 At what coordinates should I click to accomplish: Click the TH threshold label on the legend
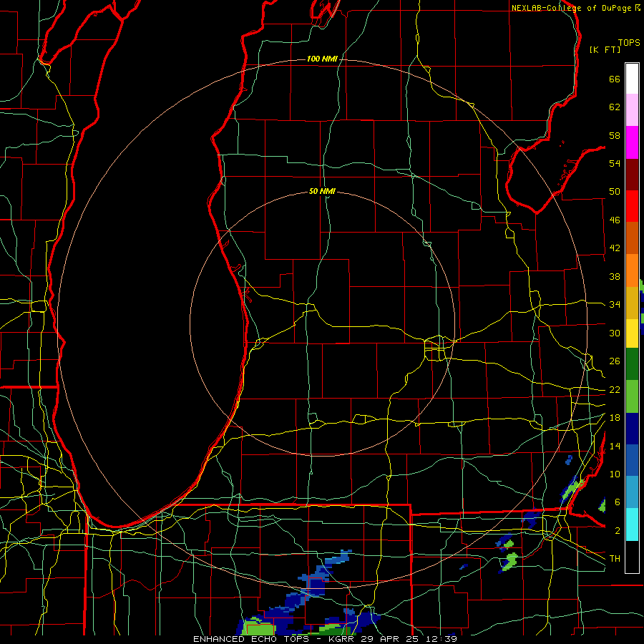[x=615, y=559]
